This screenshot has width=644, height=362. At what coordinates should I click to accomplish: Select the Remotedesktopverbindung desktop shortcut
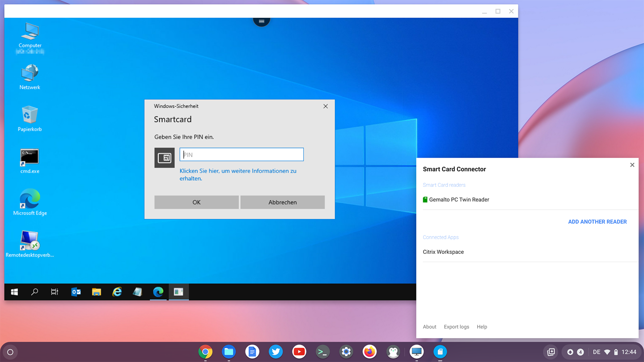(x=30, y=244)
